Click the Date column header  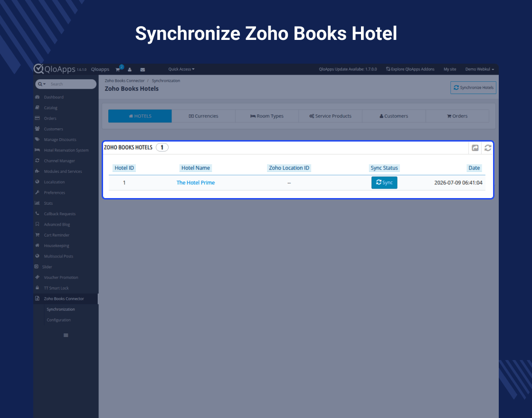[474, 168]
